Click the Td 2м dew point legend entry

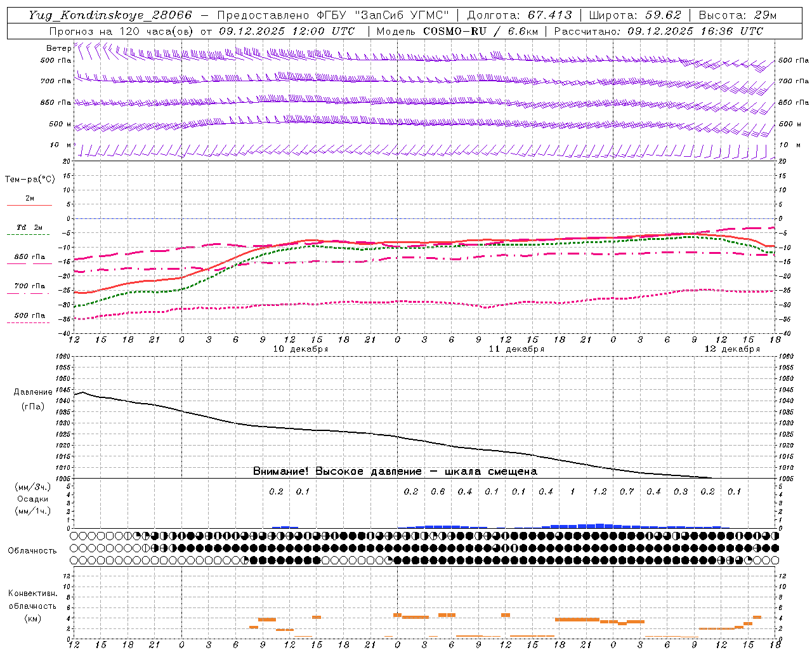[29, 227]
